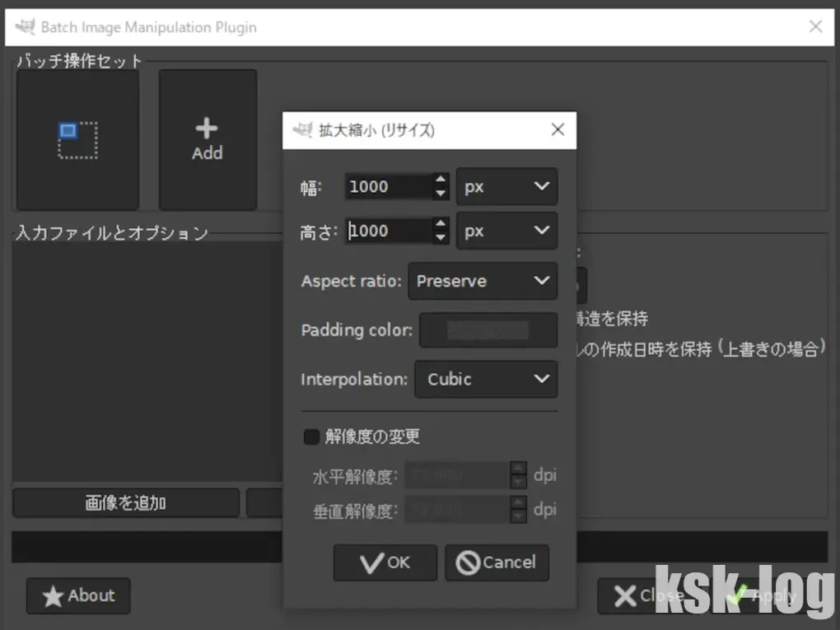
Task: Click into the 高さ height input field
Action: 387,231
